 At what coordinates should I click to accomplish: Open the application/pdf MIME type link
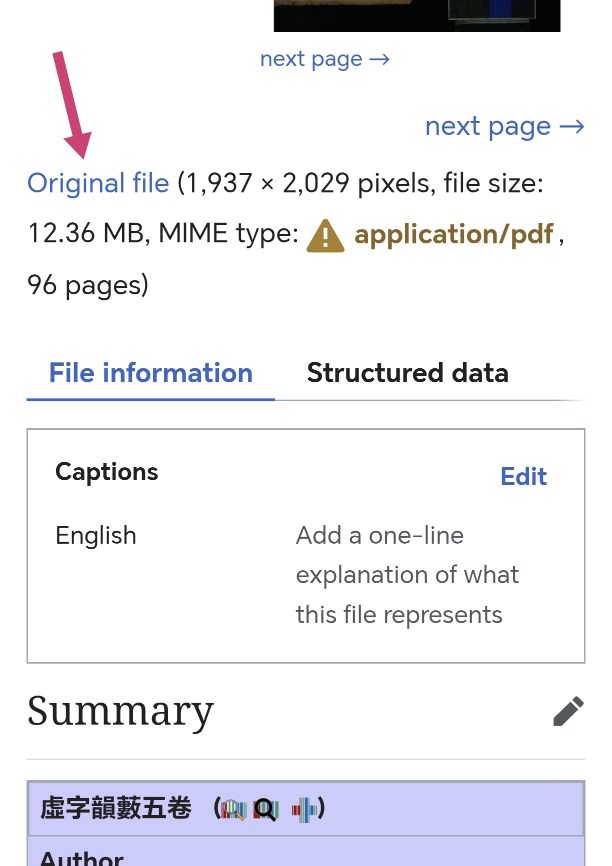[x=453, y=235]
